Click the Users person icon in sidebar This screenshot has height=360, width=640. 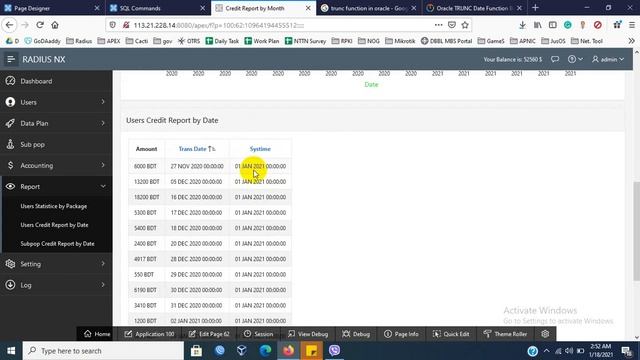coord(10,102)
